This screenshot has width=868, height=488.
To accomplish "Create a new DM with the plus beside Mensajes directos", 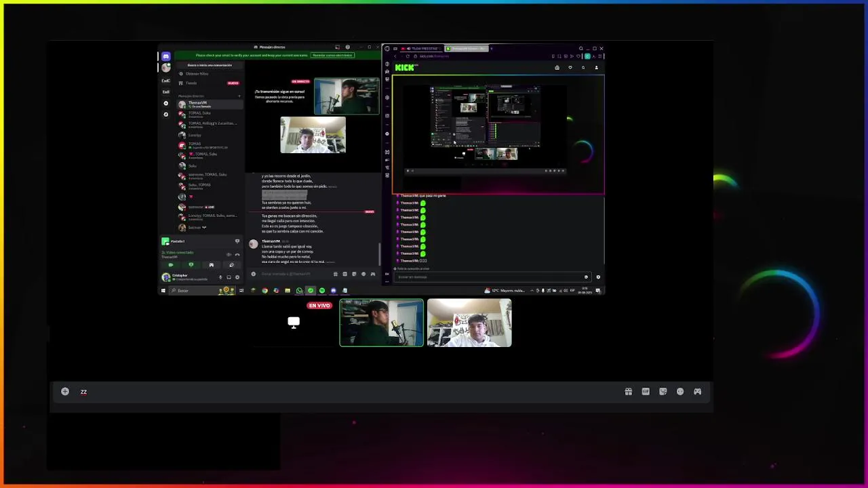I will click(239, 96).
